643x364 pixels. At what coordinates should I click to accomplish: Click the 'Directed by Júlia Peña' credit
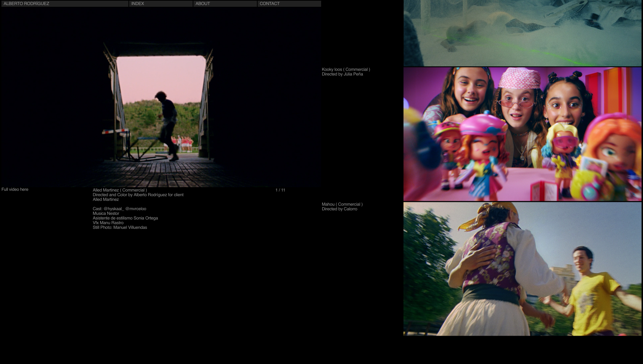pyautogui.click(x=342, y=74)
